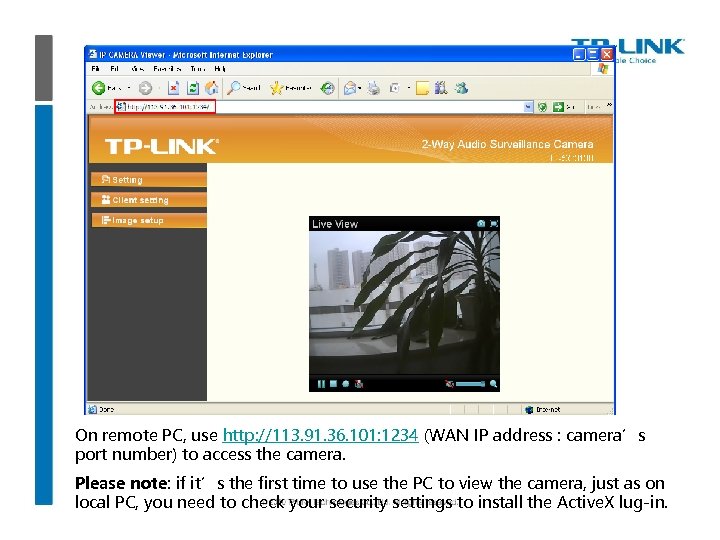This screenshot has height=540, width=720.
Task: Click the TP-LINK logo in the orange banner
Action: click(162, 146)
